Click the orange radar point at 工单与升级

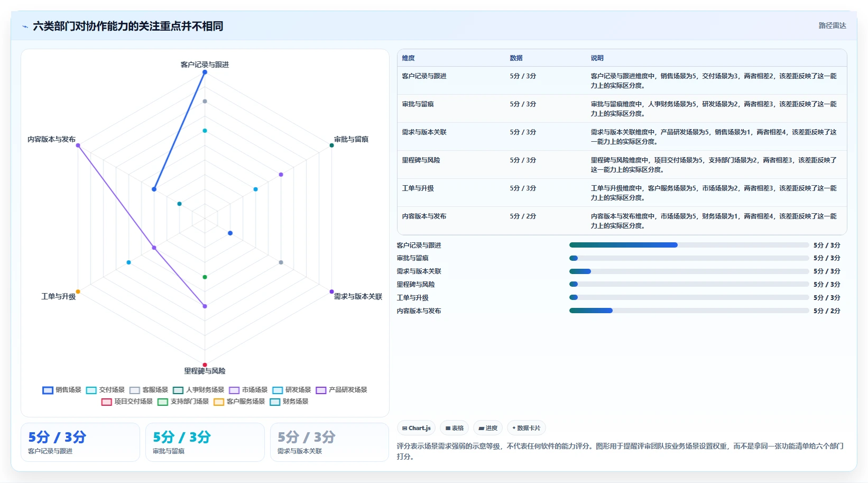[78, 291]
